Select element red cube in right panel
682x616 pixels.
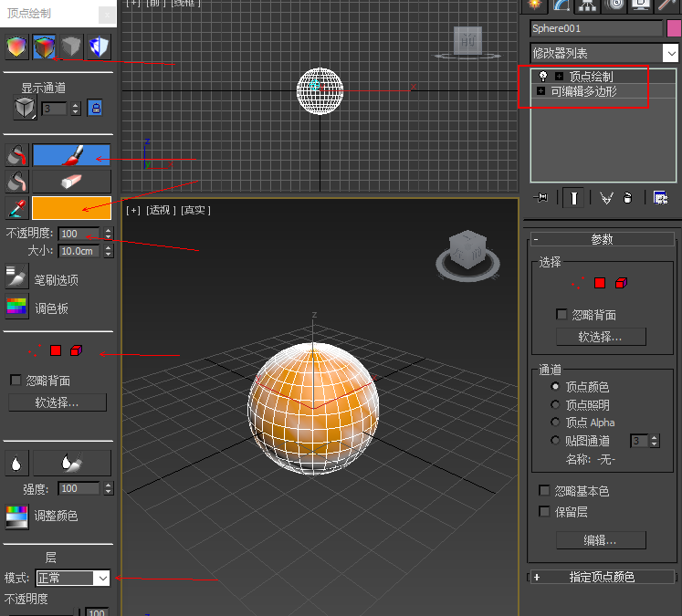[x=621, y=284]
